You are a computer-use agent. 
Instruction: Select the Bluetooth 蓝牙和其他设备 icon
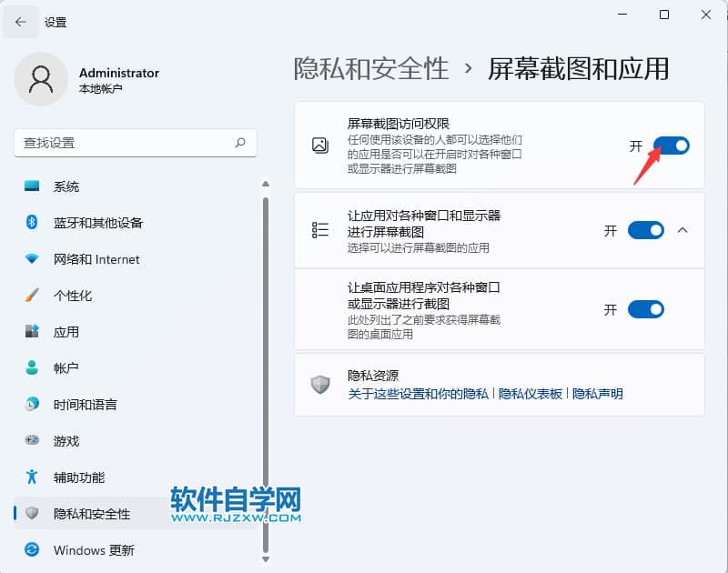pos(33,223)
